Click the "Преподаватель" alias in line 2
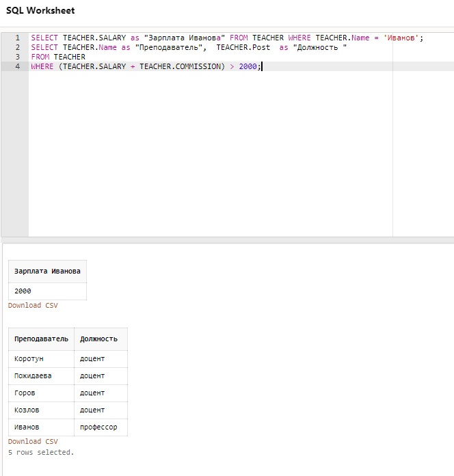Image resolution: width=454 pixels, height=476 pixels. (x=169, y=48)
